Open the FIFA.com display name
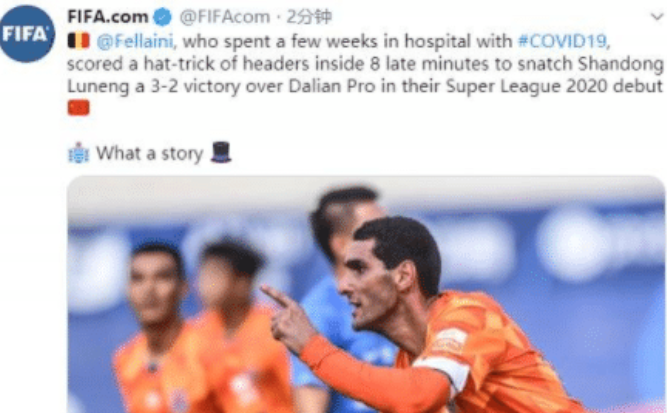667x413 pixels. 108,17
